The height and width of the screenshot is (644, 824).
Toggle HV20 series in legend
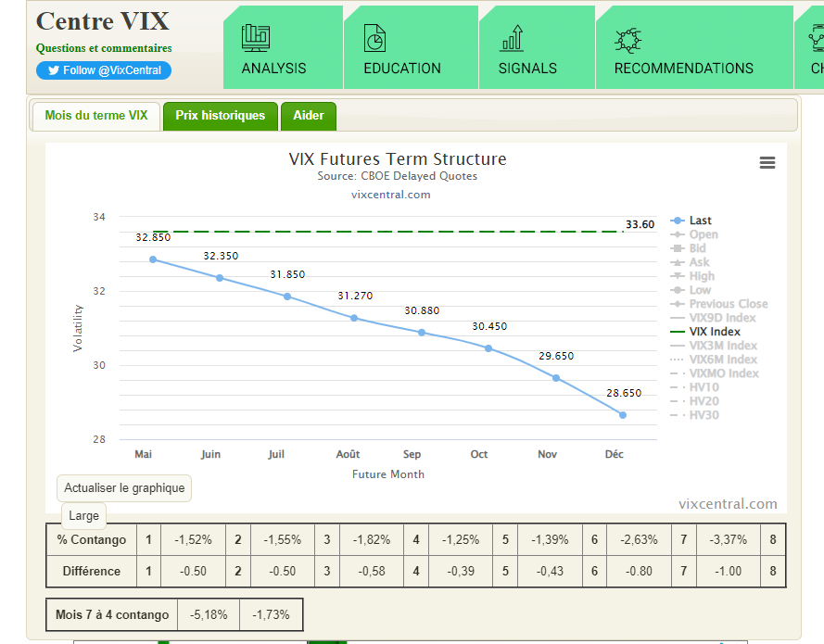(695, 401)
